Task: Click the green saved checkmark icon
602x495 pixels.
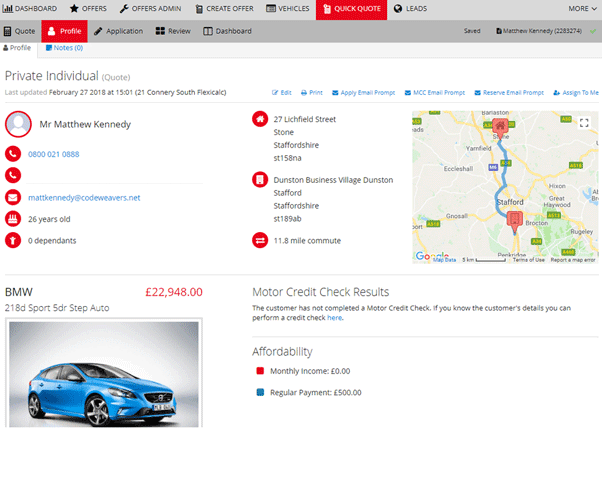Action: point(593,31)
